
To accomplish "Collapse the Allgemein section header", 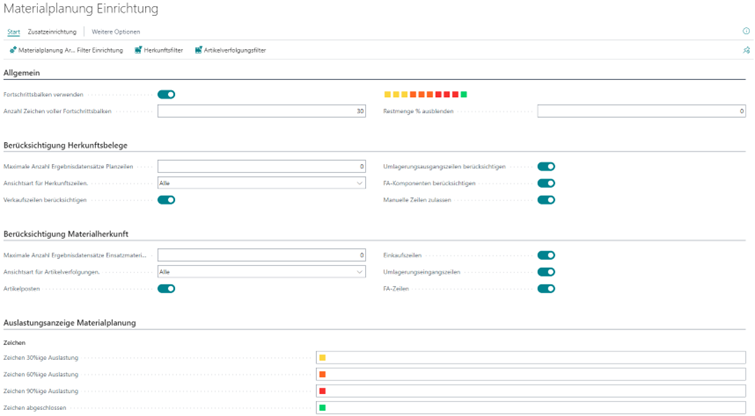I will [23, 73].
